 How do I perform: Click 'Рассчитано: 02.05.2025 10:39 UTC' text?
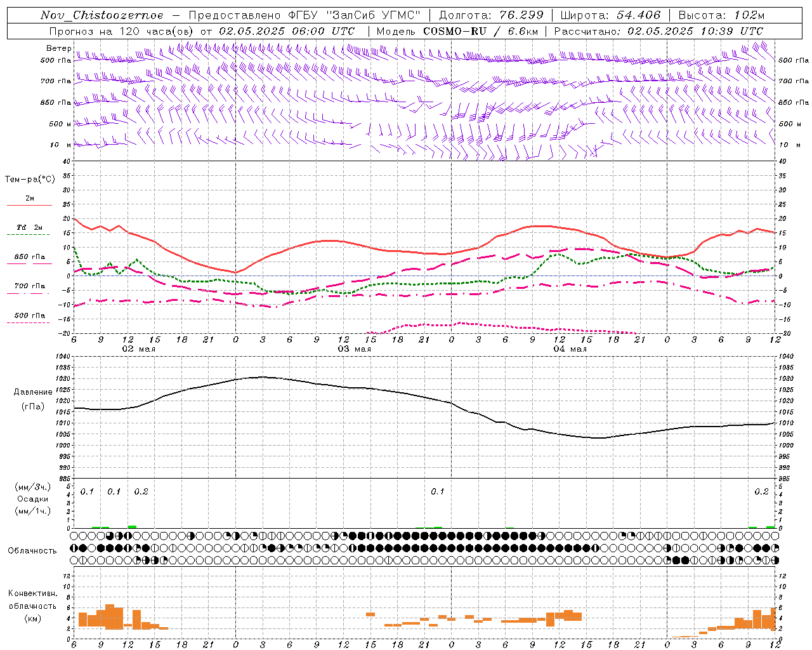pyautogui.click(x=658, y=31)
